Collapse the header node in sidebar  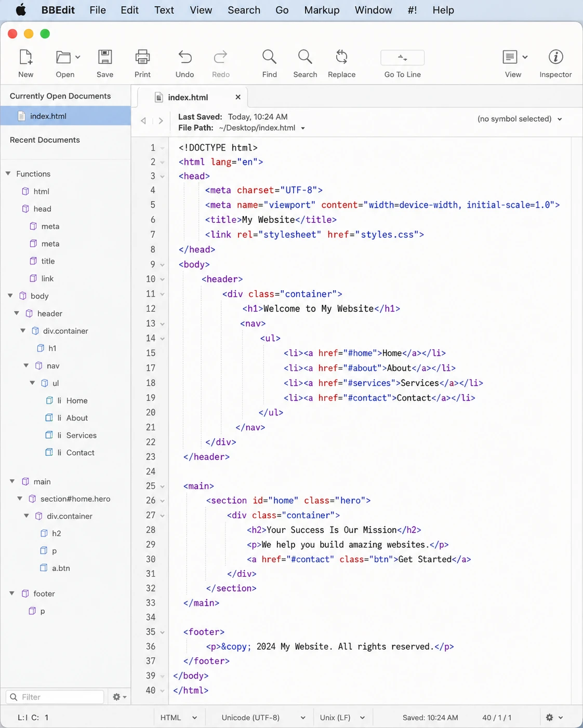(x=17, y=313)
